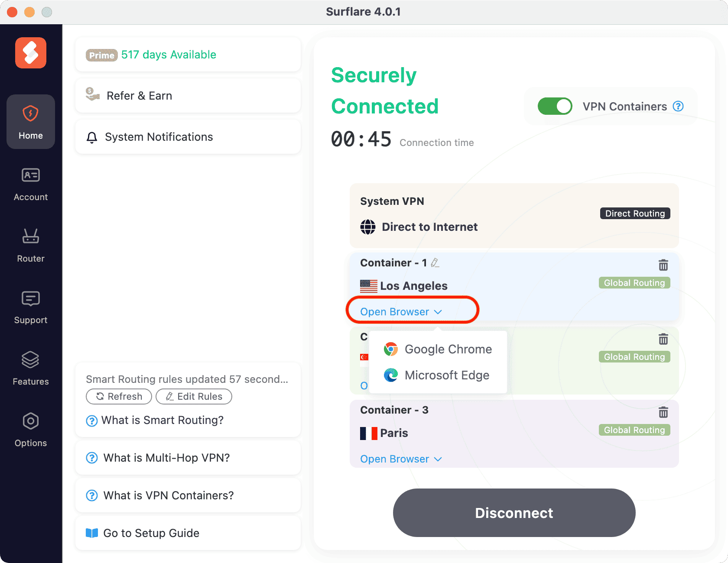
Task: Go to the Router section
Action: (31, 246)
